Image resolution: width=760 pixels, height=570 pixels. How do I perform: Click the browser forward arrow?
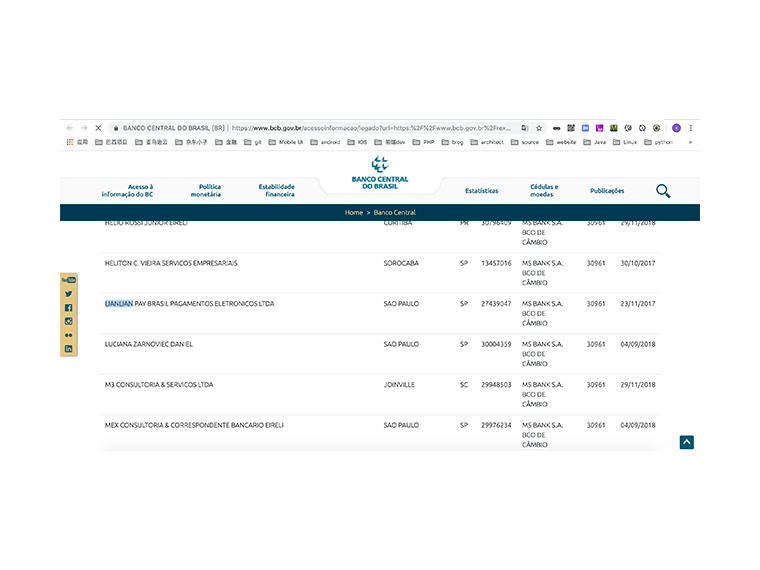(84, 128)
